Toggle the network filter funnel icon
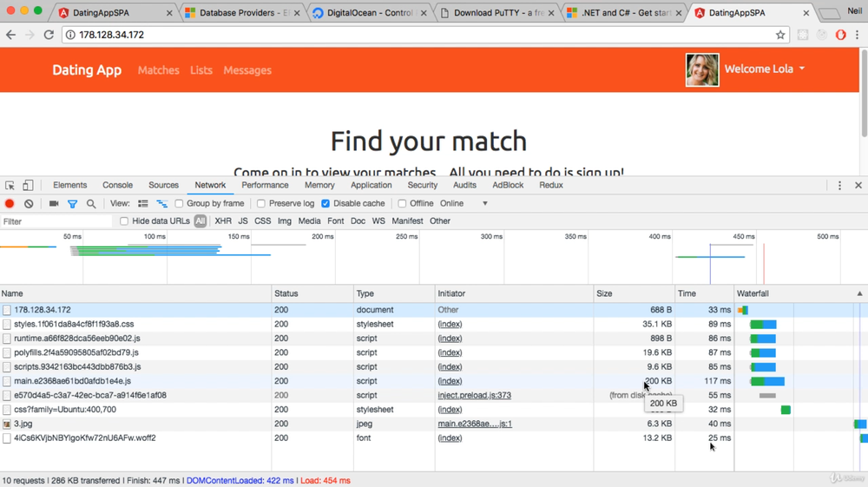The image size is (868, 487). click(x=72, y=204)
